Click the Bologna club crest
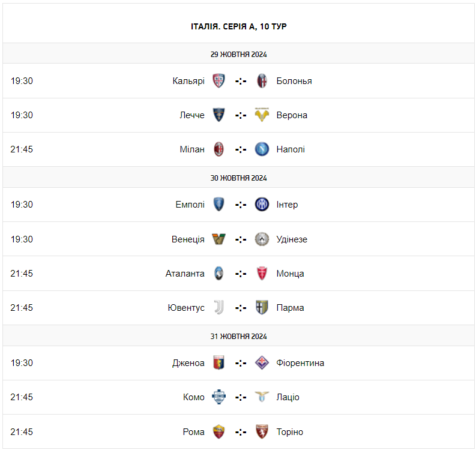476x450 pixels. click(x=262, y=81)
